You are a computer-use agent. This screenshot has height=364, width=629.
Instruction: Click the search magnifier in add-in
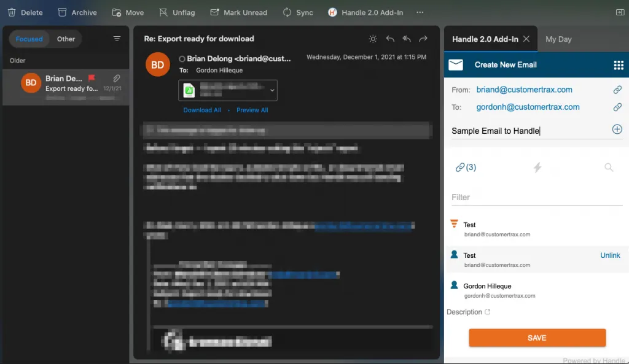click(609, 167)
